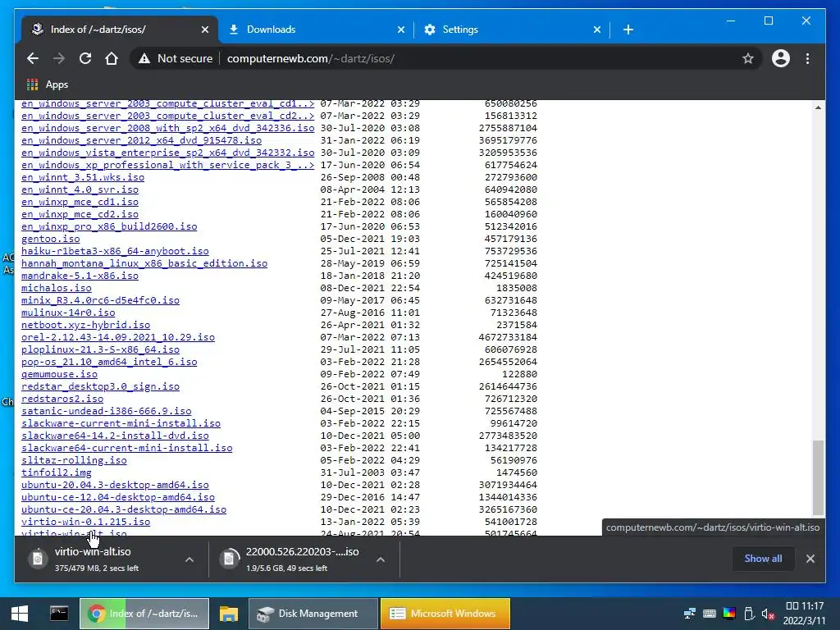This screenshot has height=630, width=840.
Task: Download tinfoil2.img
Action: [57, 473]
